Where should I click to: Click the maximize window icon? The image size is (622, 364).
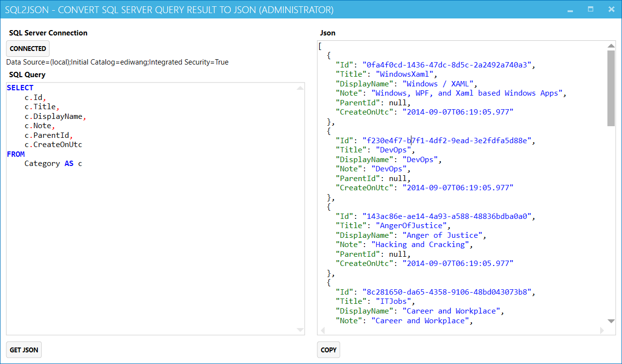tap(589, 9)
